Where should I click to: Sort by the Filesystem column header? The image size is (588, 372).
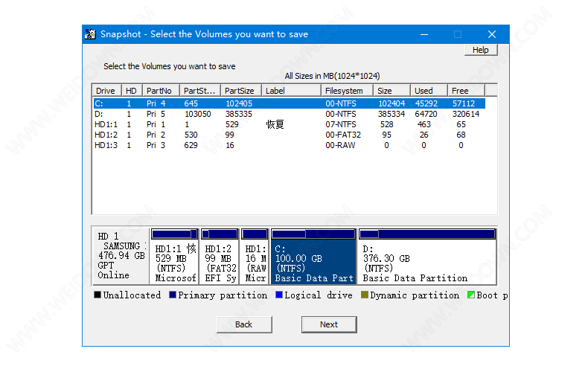pos(347,91)
